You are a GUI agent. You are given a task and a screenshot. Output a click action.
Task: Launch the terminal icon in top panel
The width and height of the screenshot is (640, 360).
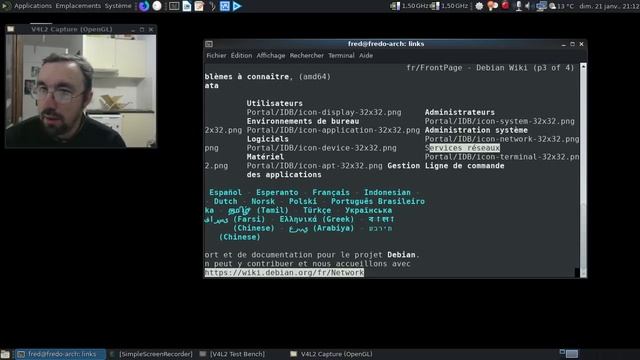coord(174,6)
